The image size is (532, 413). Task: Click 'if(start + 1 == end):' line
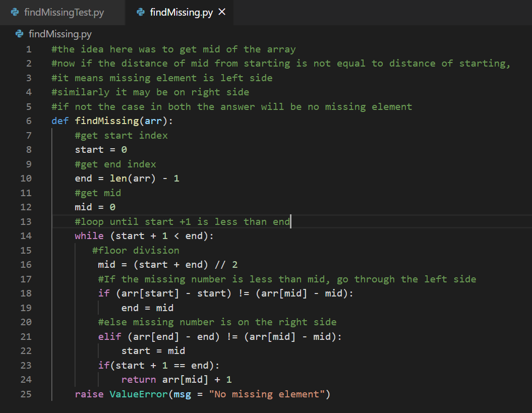[x=159, y=366]
